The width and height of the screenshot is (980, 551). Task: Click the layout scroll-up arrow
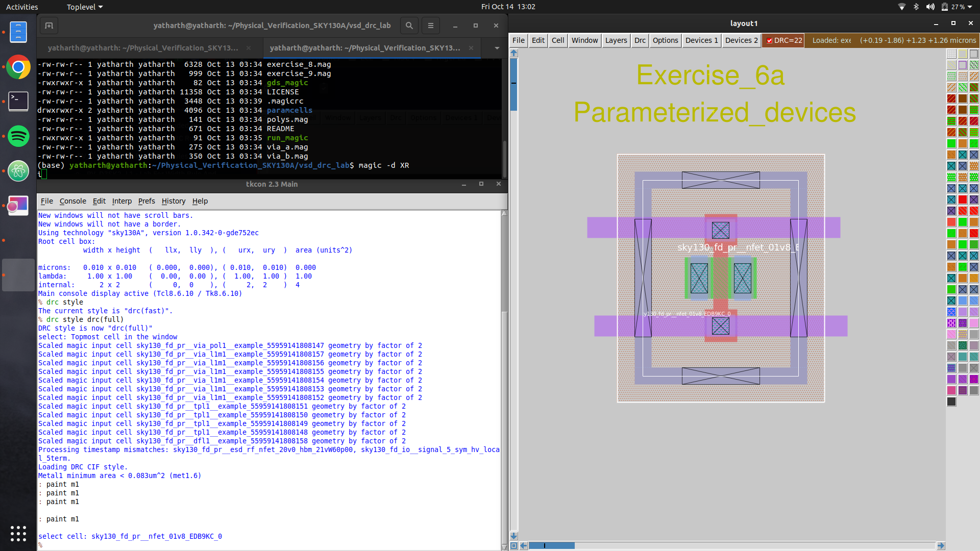coord(514,53)
